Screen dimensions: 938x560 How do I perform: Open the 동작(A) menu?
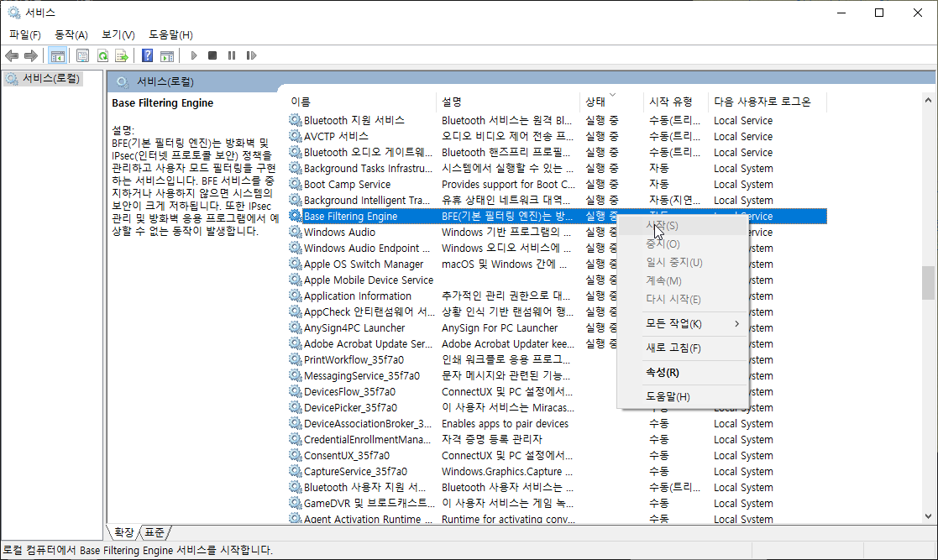tap(71, 34)
